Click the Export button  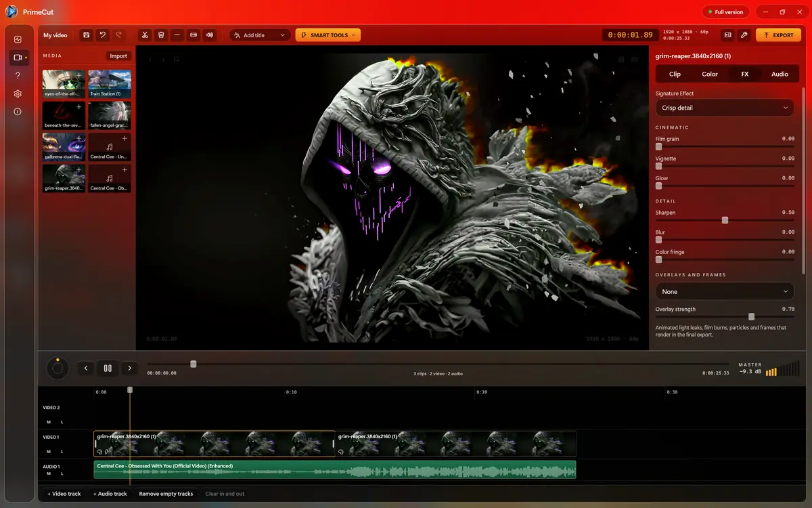778,35
